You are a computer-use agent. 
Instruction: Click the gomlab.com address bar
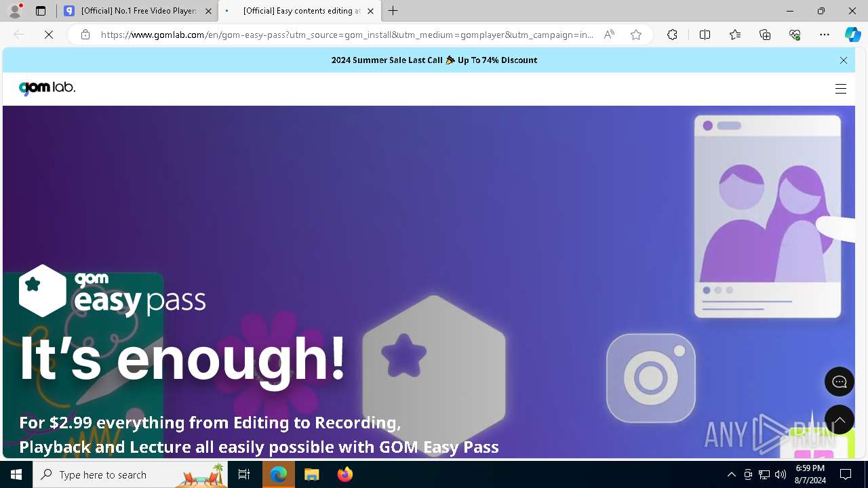click(x=347, y=35)
